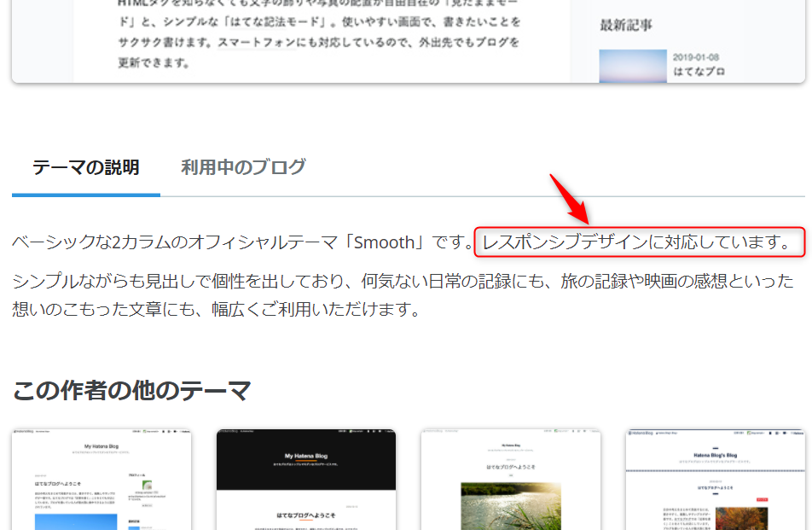Click the はてなブロ recent article title
The width and height of the screenshot is (812, 530).
pyautogui.click(x=699, y=72)
